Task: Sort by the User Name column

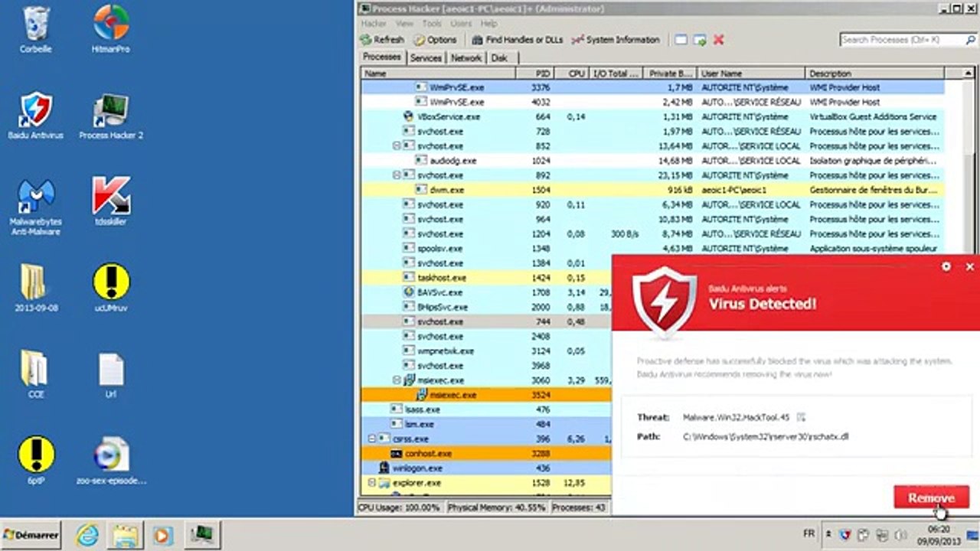Action: click(751, 73)
